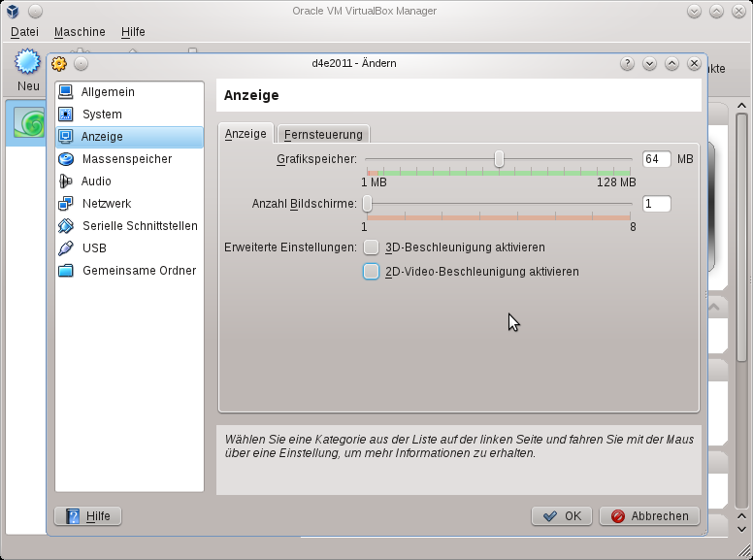Click the scrollbar down arrow at bottom of Manager
The width and height of the screenshot is (753, 560).
coord(741,529)
